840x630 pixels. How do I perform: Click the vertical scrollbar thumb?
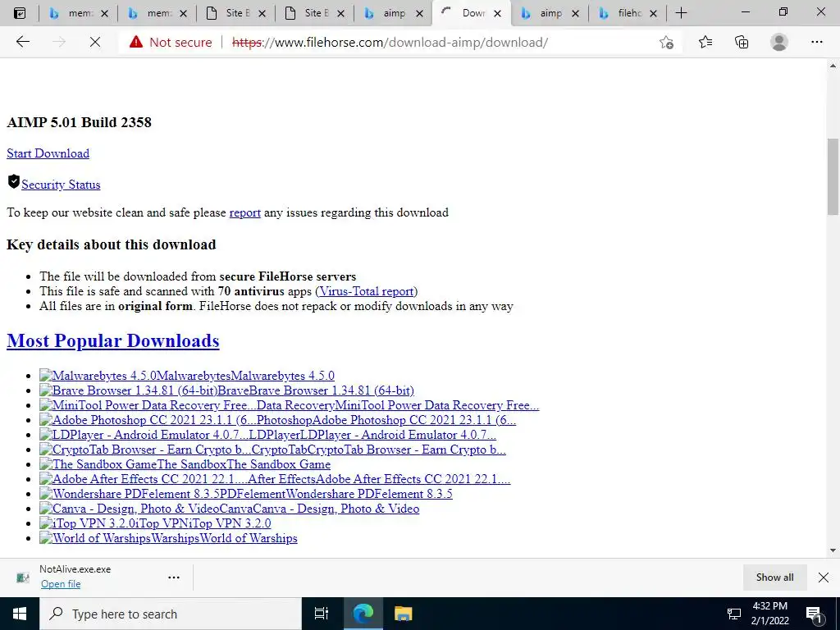pos(833,176)
